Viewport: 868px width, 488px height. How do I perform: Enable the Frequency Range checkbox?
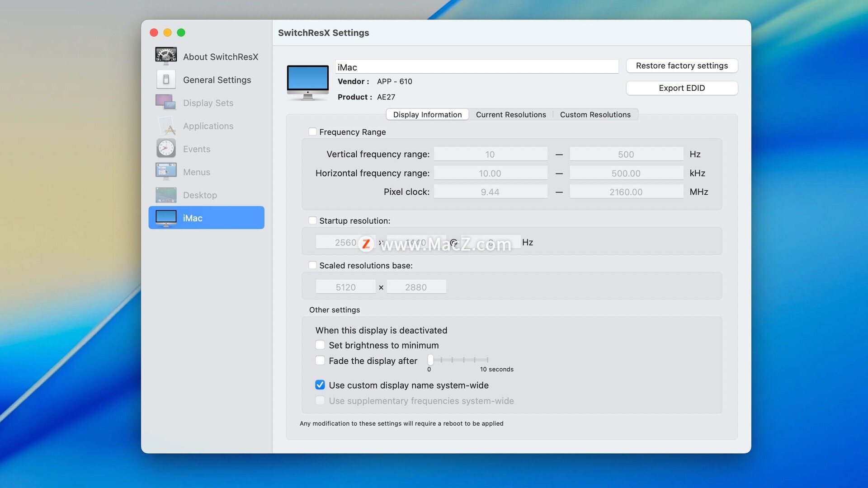point(312,131)
